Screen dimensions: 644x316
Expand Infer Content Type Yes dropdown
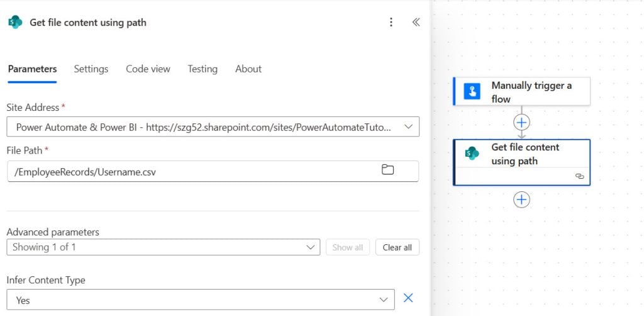pyautogui.click(x=201, y=300)
